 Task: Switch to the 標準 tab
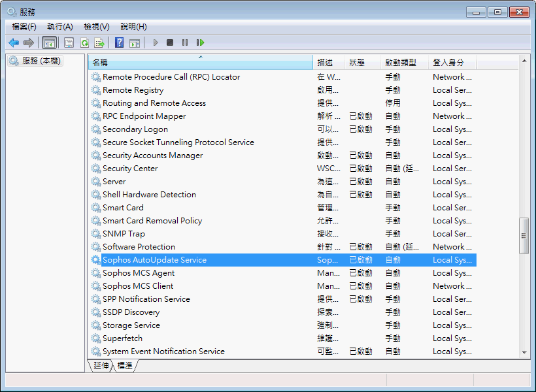[125, 366]
